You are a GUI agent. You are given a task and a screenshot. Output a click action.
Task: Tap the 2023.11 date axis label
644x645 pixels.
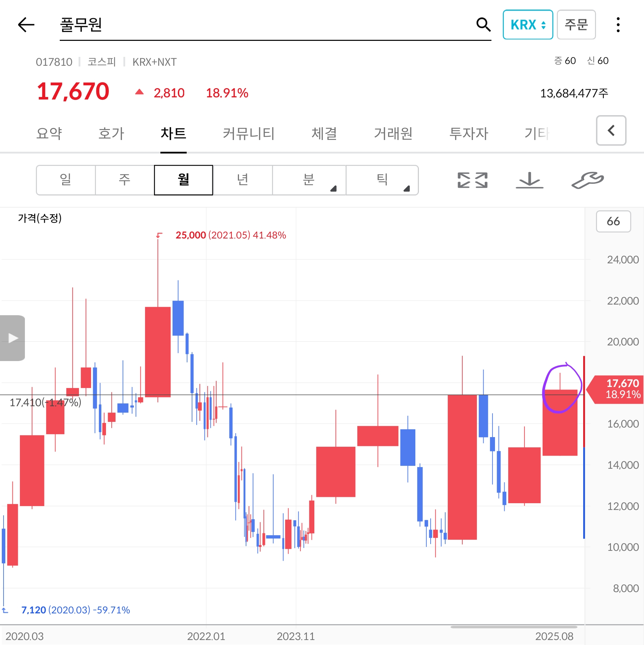click(296, 636)
